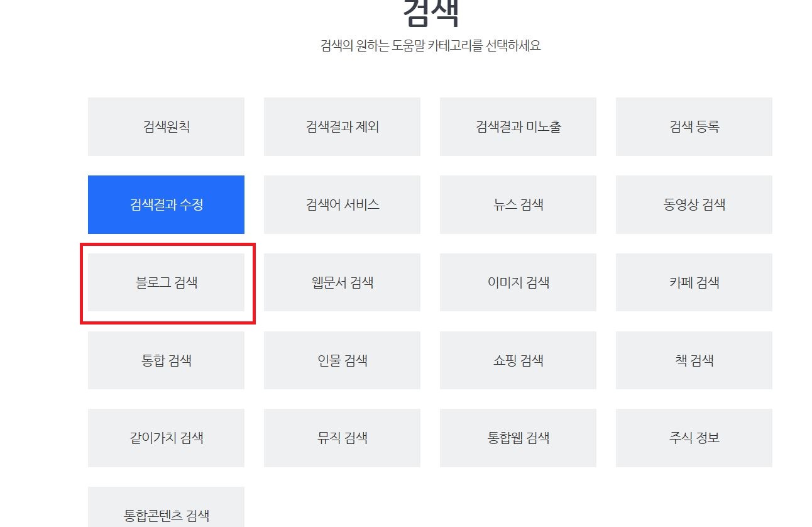Choose the 통합콘텐츠 검색 category
This screenshot has height=527, width=812.
pyautogui.click(x=166, y=508)
